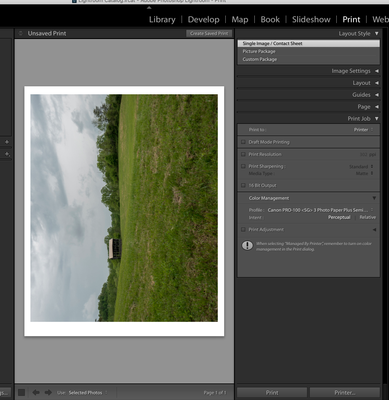Expand the Image Settings panel

pyautogui.click(x=377, y=71)
